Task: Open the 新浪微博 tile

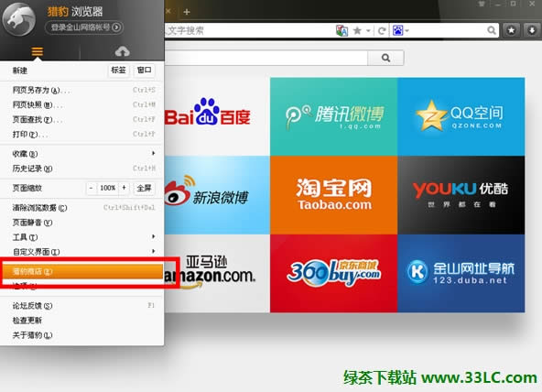Action: pyautogui.click(x=217, y=195)
